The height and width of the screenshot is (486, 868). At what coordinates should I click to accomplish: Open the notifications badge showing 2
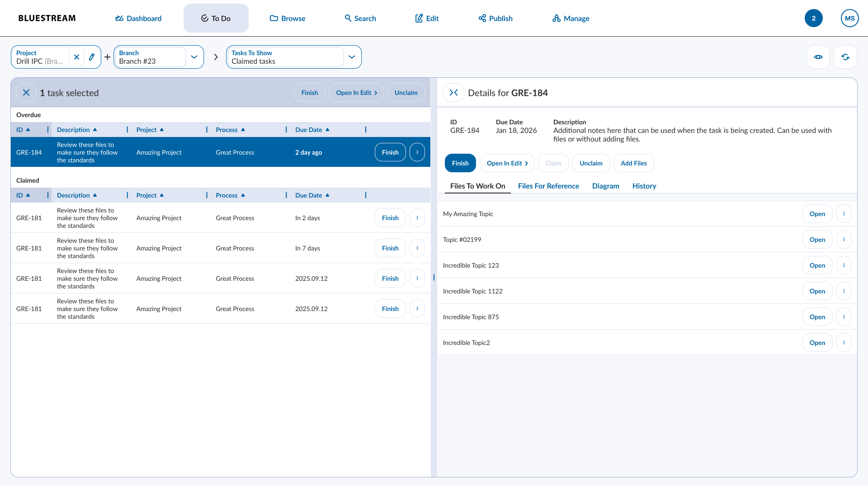click(x=813, y=18)
